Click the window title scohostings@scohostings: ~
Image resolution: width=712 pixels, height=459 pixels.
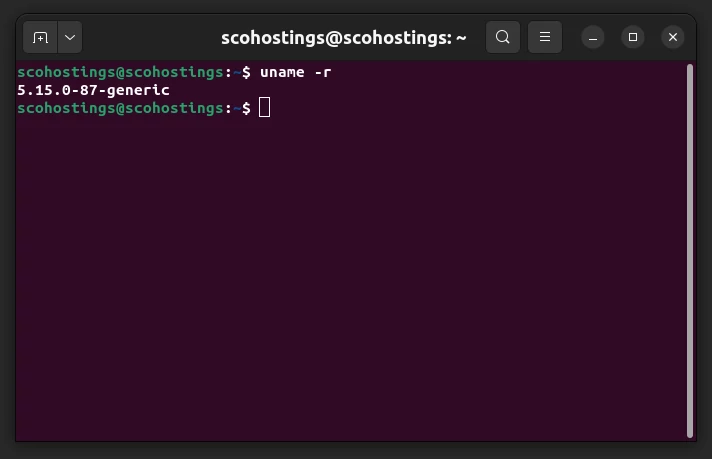click(344, 38)
